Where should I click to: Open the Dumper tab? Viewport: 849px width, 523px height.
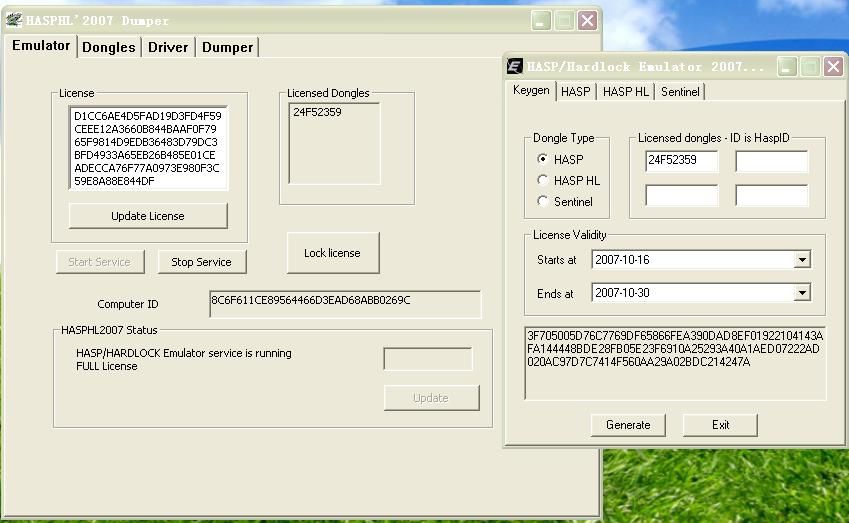click(227, 47)
